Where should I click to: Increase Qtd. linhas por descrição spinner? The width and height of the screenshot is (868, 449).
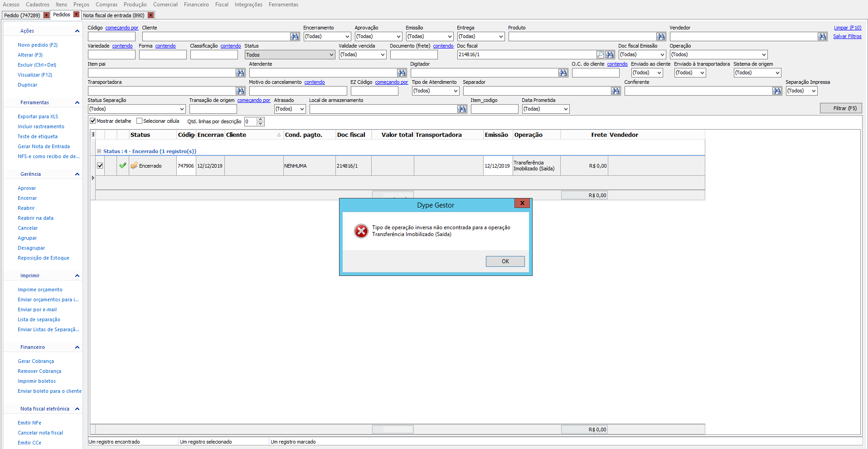[x=261, y=119]
